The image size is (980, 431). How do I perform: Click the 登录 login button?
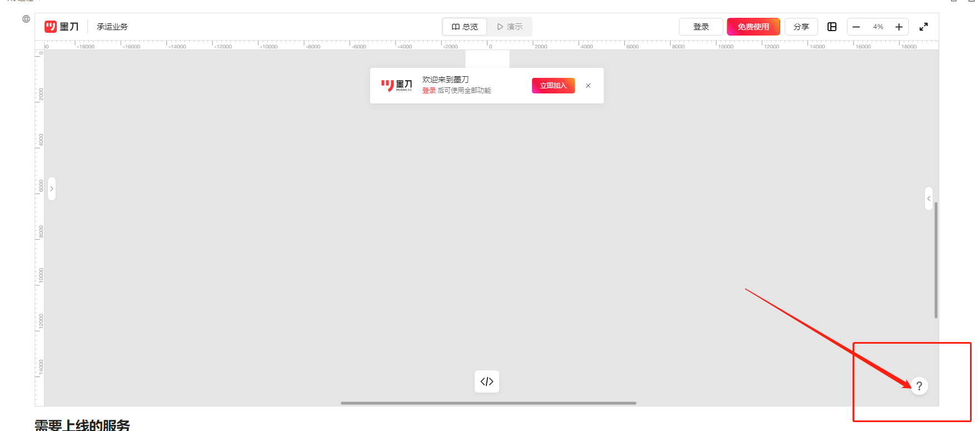point(701,27)
